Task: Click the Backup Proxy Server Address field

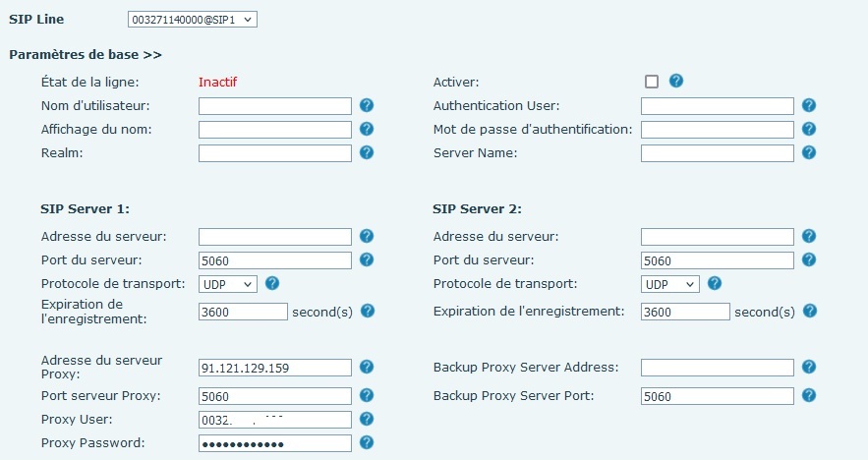Action: (717, 368)
